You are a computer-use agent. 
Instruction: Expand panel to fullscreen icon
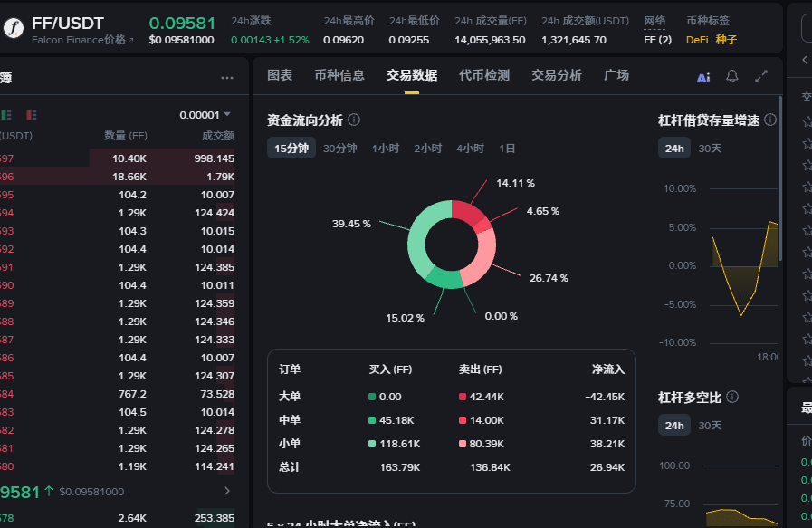coord(761,77)
